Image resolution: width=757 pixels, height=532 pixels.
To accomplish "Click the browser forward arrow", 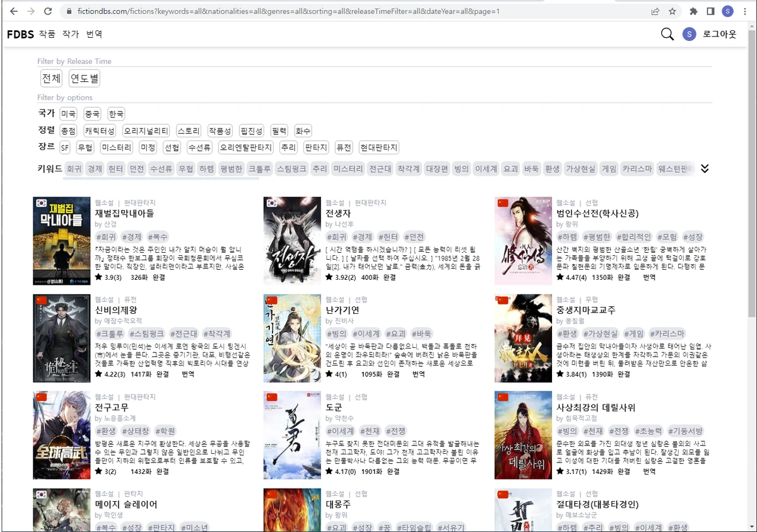I will point(31,11).
